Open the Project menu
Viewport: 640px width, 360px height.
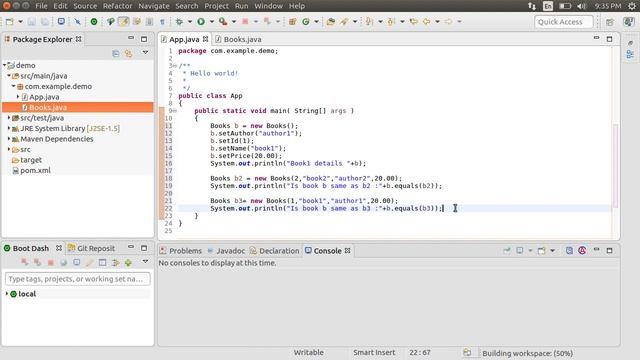tap(216, 6)
